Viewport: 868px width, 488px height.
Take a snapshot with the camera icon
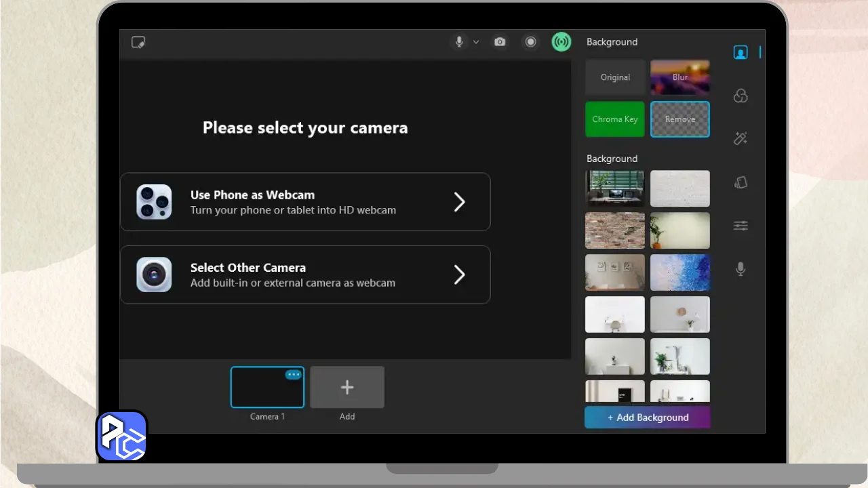(500, 42)
